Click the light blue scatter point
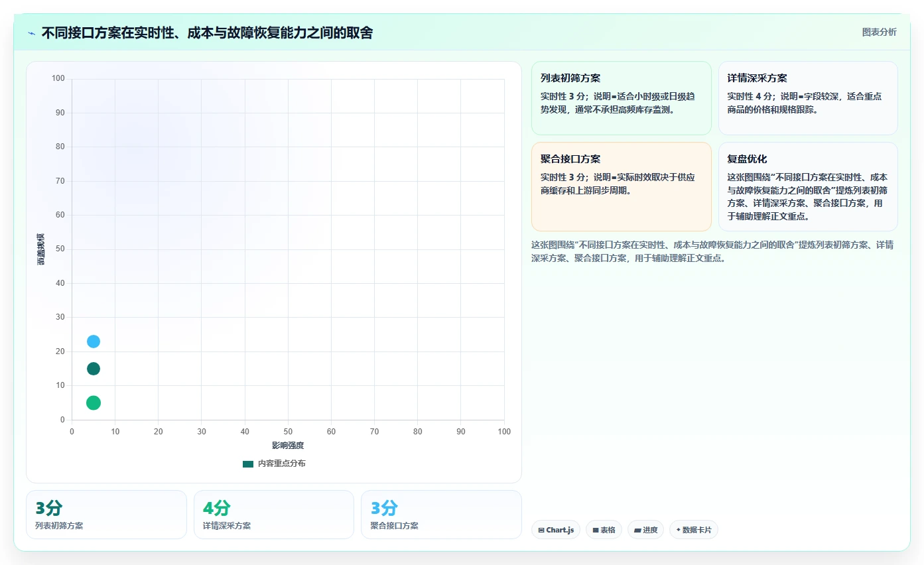The height and width of the screenshot is (565, 924). [94, 342]
